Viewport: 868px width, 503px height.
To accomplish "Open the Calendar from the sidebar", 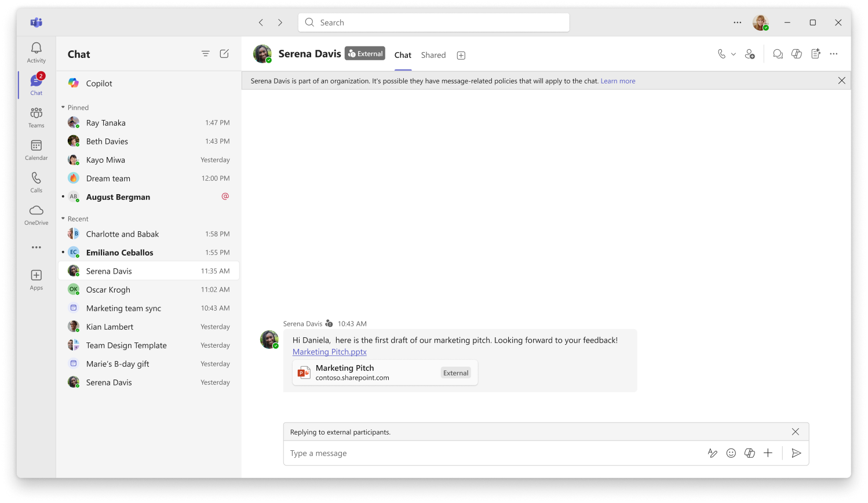I will [x=35, y=150].
